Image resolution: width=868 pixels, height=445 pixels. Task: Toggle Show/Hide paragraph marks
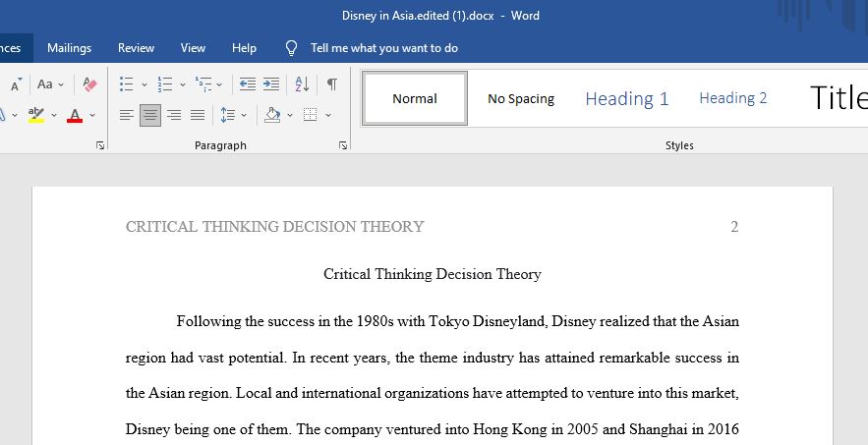[331, 84]
